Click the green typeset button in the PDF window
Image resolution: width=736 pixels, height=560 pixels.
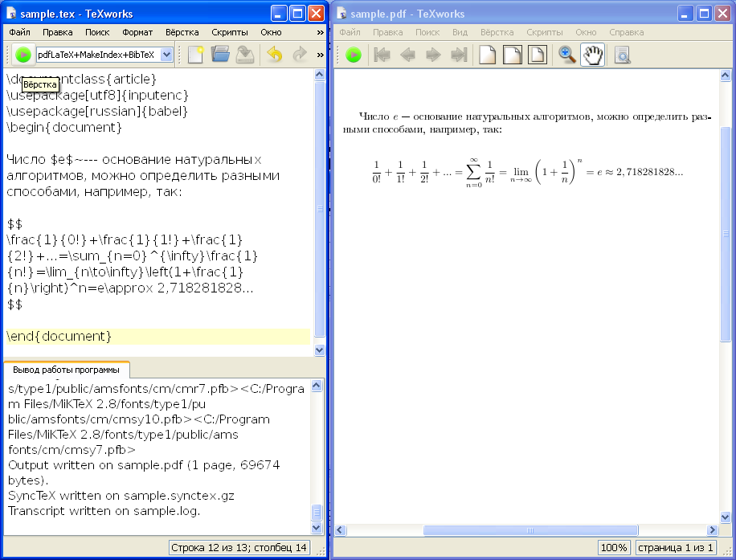click(x=354, y=55)
